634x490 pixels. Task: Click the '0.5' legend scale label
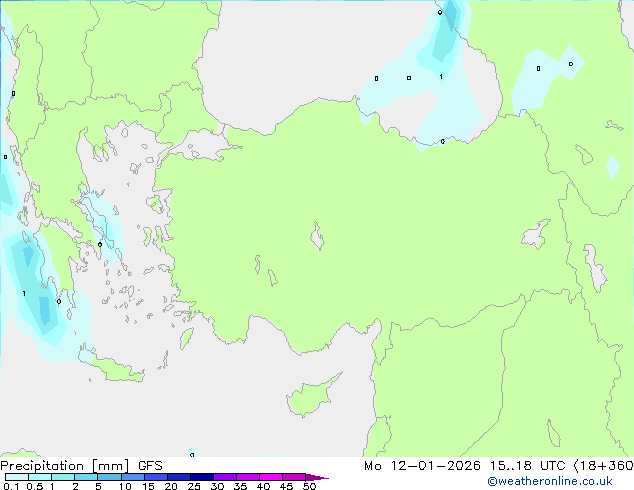[x=35, y=486]
